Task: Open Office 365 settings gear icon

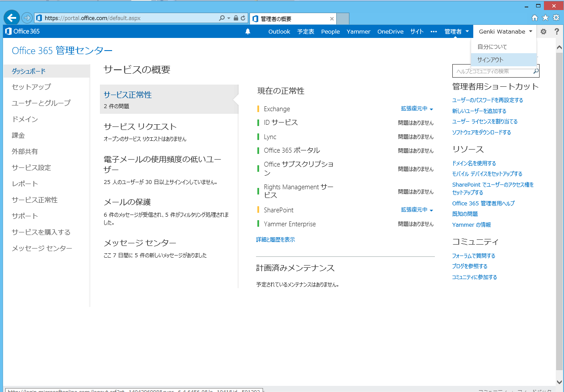Action: (543, 31)
